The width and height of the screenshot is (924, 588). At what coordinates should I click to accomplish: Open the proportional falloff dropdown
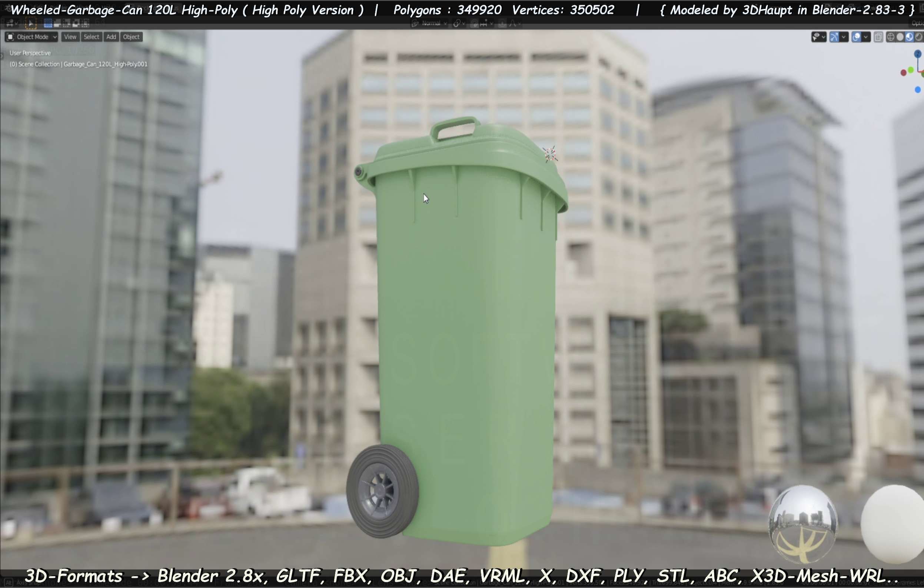point(515,24)
